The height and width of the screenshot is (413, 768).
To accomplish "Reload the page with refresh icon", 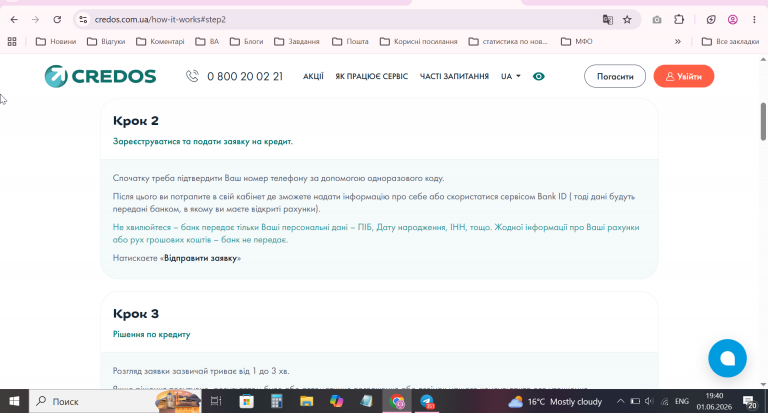I will click(57, 20).
